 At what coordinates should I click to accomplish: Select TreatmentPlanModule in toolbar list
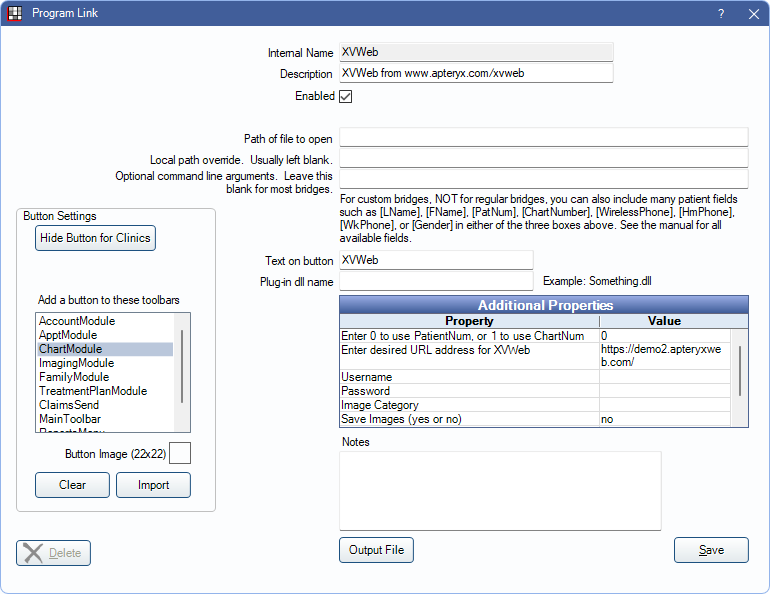pyautogui.click(x=105, y=391)
